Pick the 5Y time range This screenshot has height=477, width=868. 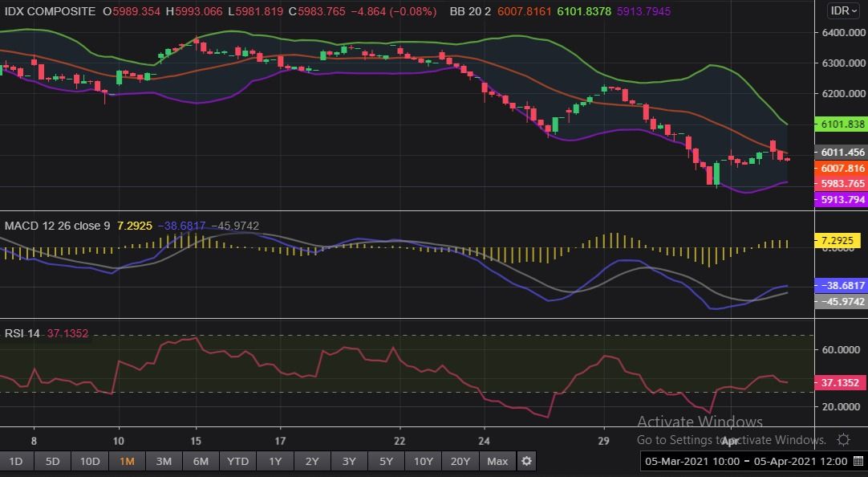386,461
